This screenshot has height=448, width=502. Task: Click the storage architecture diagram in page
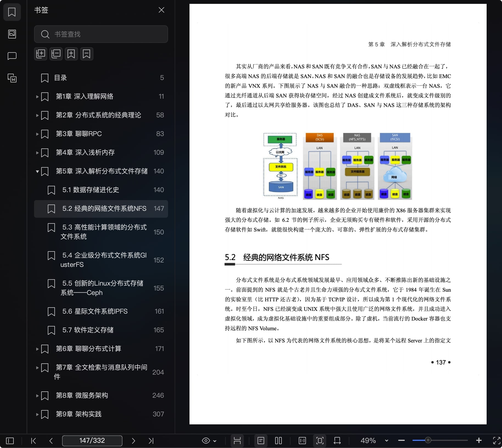pos(337,166)
